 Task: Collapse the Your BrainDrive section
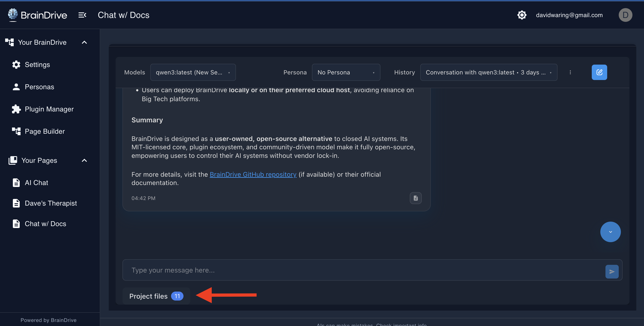pyautogui.click(x=84, y=43)
